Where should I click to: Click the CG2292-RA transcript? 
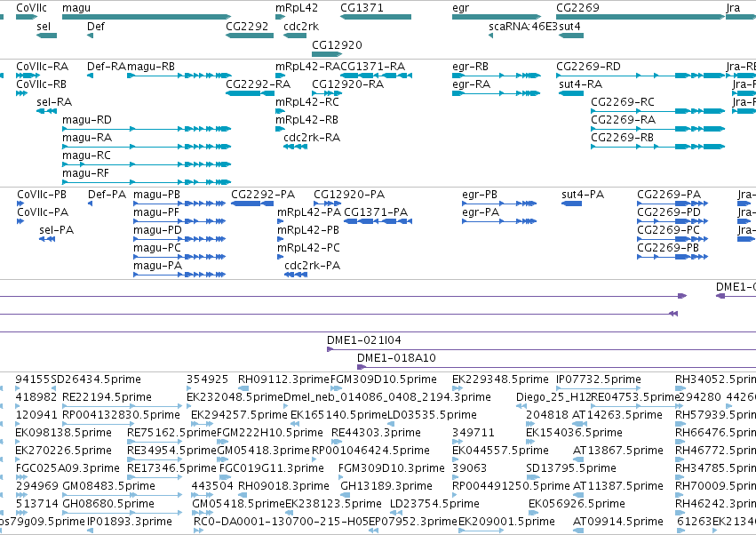pos(250,93)
